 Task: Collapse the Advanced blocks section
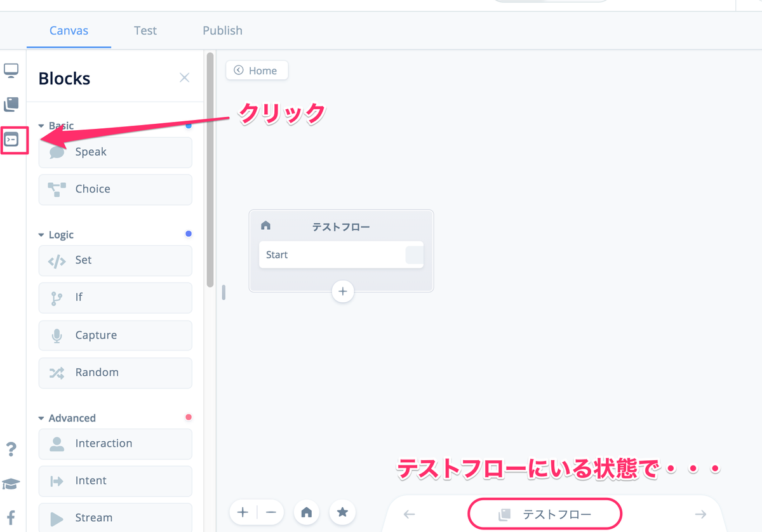[x=42, y=418]
